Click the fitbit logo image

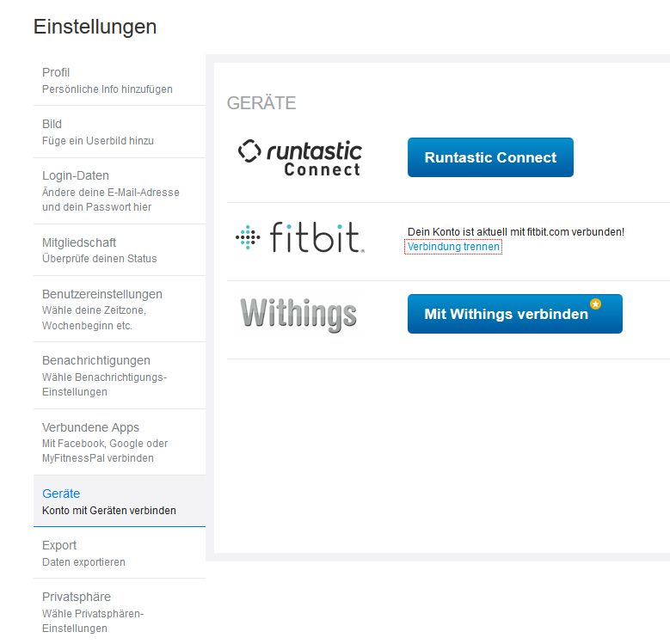300,237
